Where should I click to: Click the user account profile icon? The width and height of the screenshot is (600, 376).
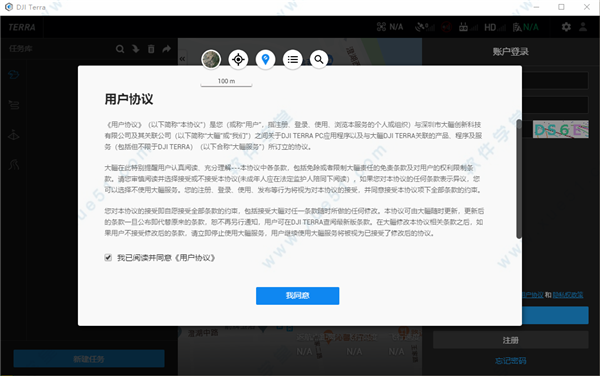tap(583, 27)
